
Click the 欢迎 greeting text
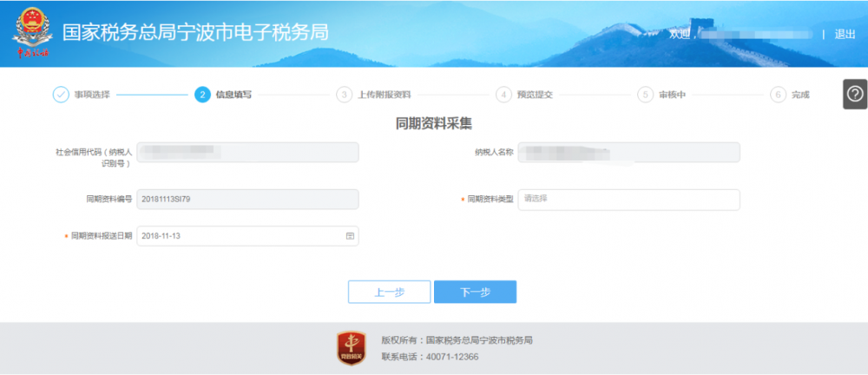(x=681, y=34)
